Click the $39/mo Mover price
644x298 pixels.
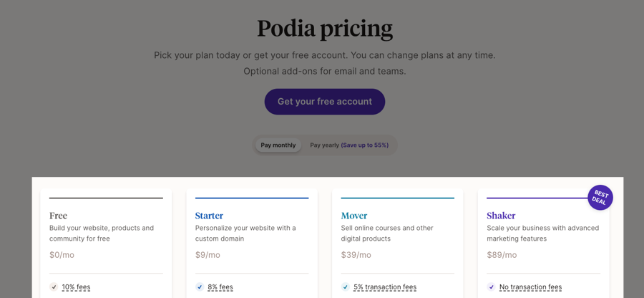356,255
